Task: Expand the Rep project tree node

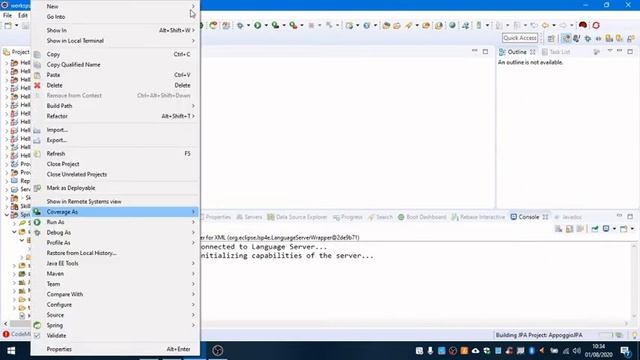Action: (7, 181)
